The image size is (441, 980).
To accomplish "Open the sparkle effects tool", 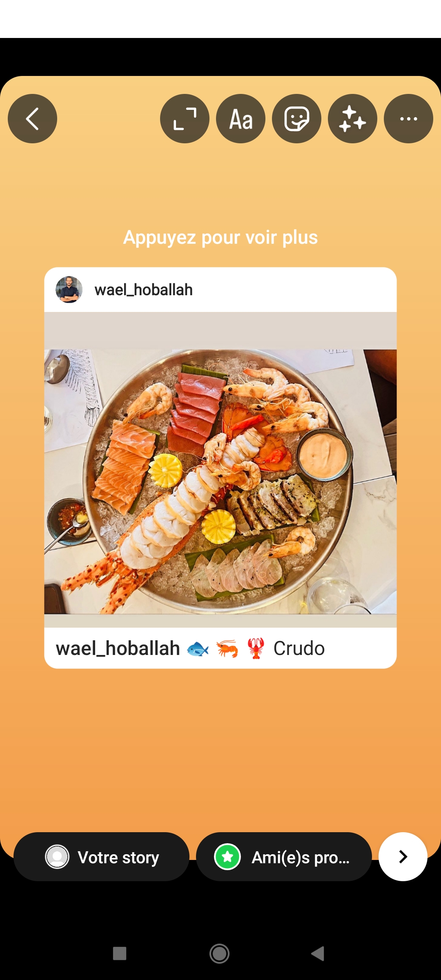I will coord(352,119).
